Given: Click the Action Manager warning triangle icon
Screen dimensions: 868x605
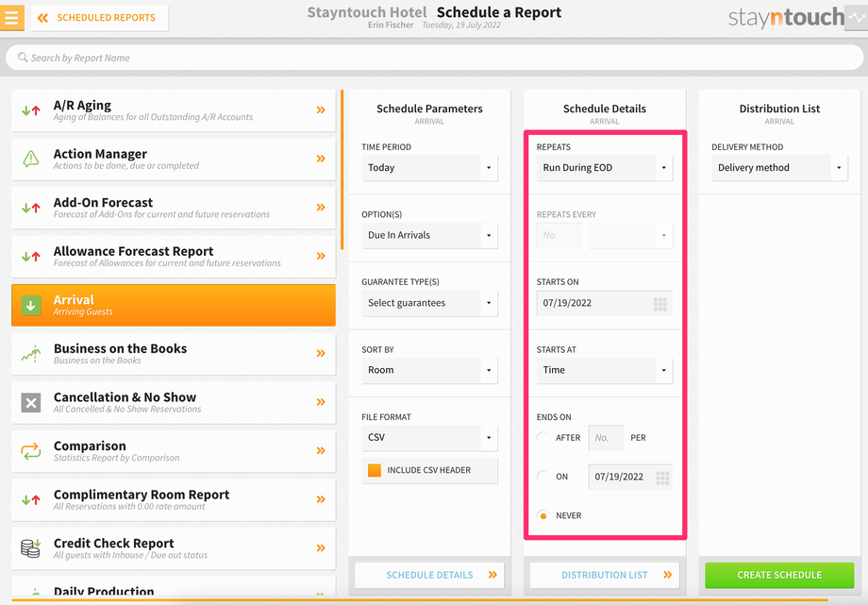Looking at the screenshot, I should [31, 159].
